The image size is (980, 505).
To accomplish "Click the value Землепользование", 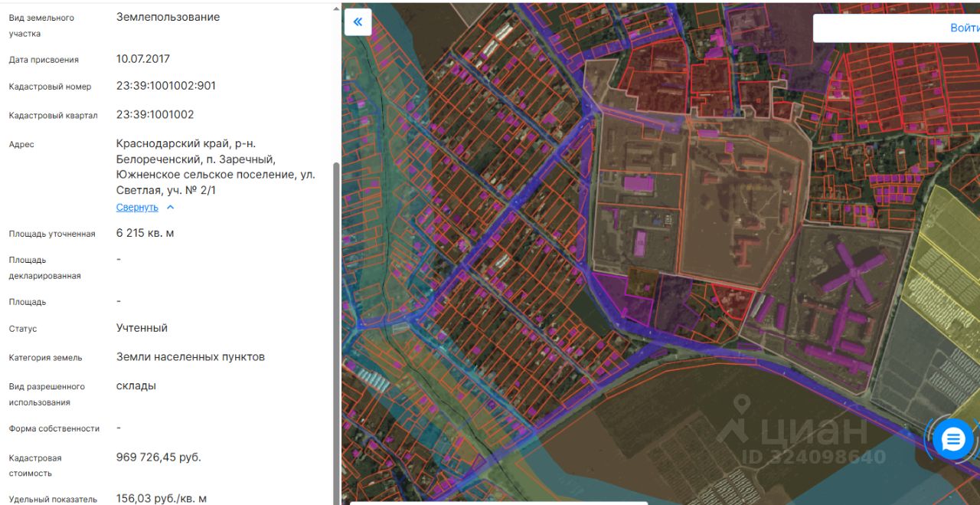I will click(x=168, y=17).
